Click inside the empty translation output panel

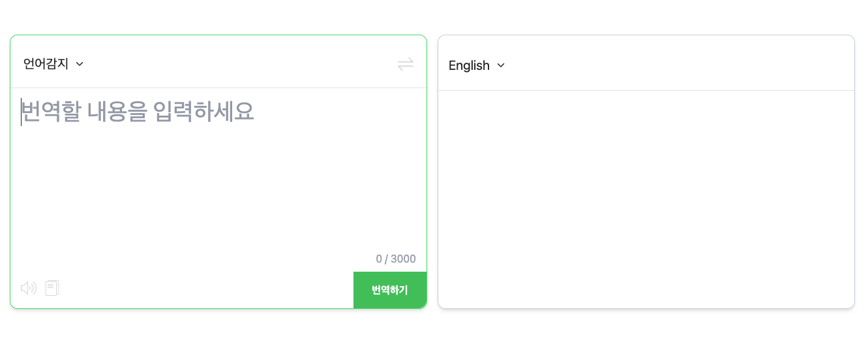click(x=646, y=199)
